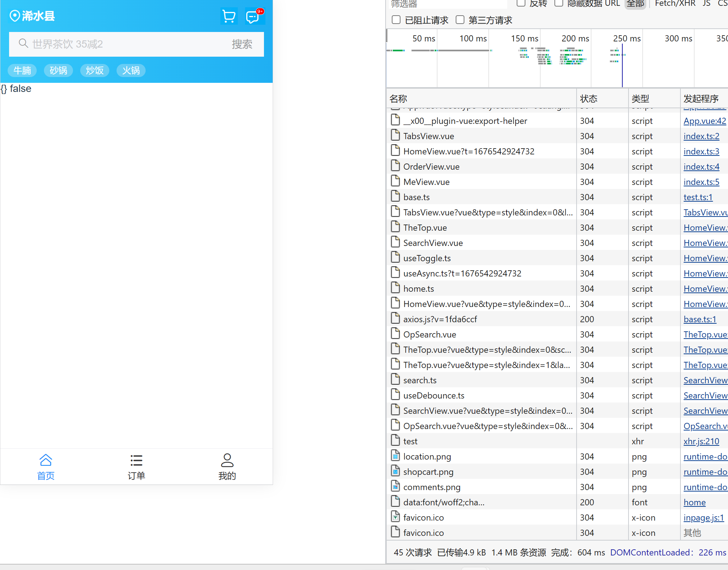Open initiator link test.ts:1
The width and height of the screenshot is (728, 570).
tap(698, 197)
